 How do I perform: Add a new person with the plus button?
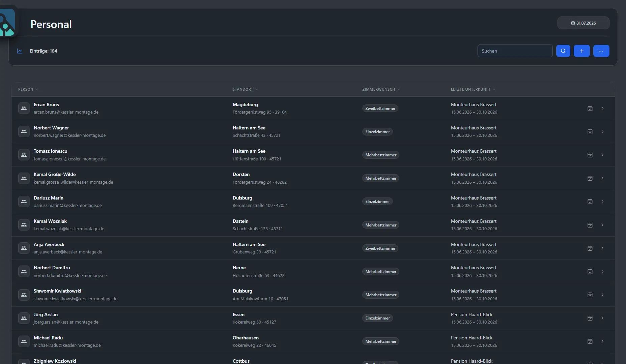[582, 51]
